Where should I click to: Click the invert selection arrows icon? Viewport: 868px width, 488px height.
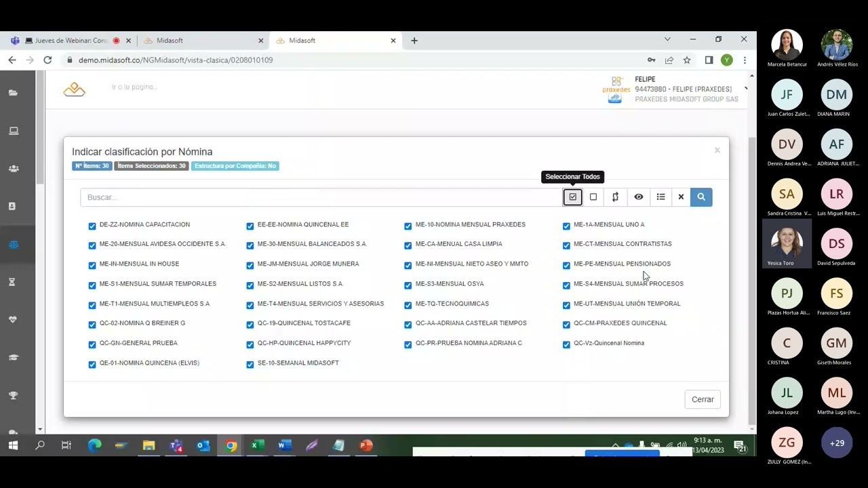point(615,197)
